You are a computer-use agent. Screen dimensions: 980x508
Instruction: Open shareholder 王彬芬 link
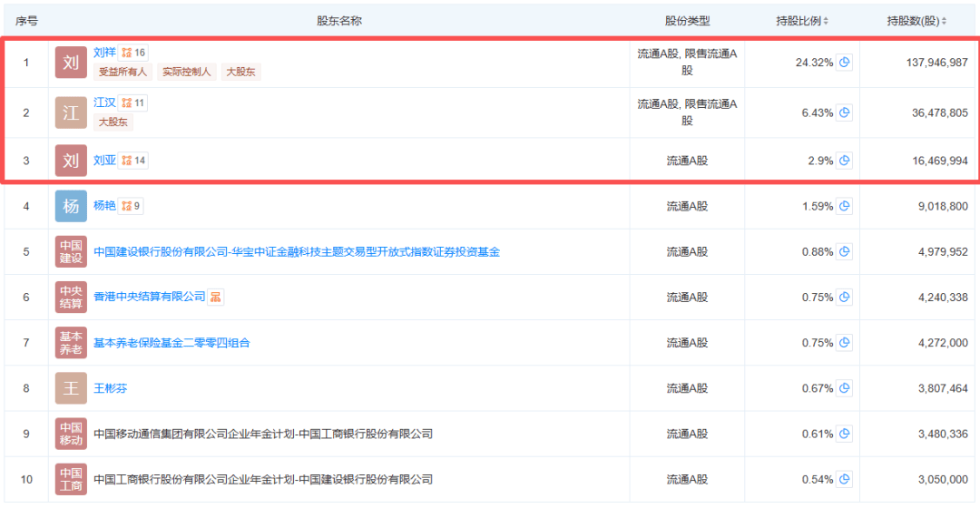[110, 388]
